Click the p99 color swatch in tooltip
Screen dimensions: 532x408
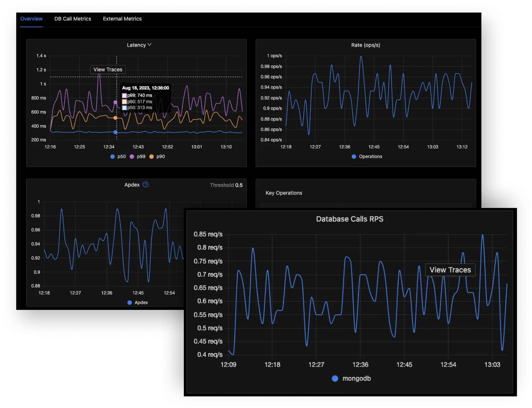click(125, 95)
